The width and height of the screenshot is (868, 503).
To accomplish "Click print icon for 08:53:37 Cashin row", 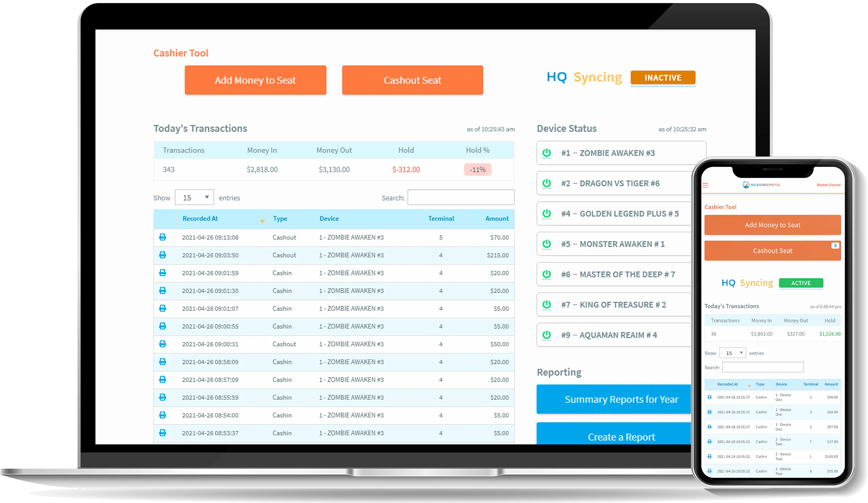I will coord(163,433).
